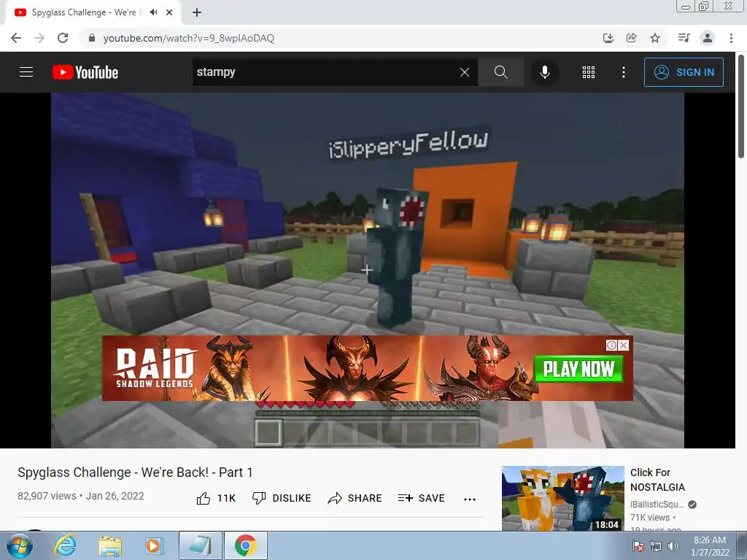Open more actions ellipsis under video
The image size is (747, 560).
pyautogui.click(x=470, y=499)
